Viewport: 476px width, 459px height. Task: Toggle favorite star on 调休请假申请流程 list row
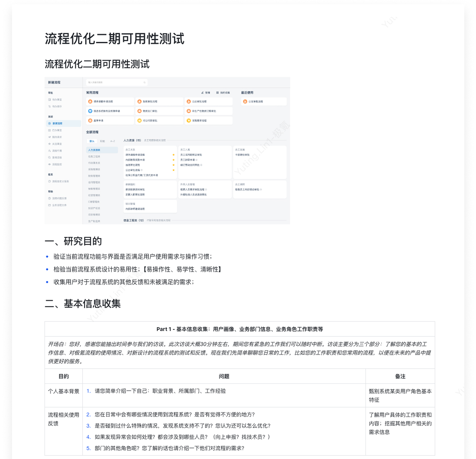[173, 155]
